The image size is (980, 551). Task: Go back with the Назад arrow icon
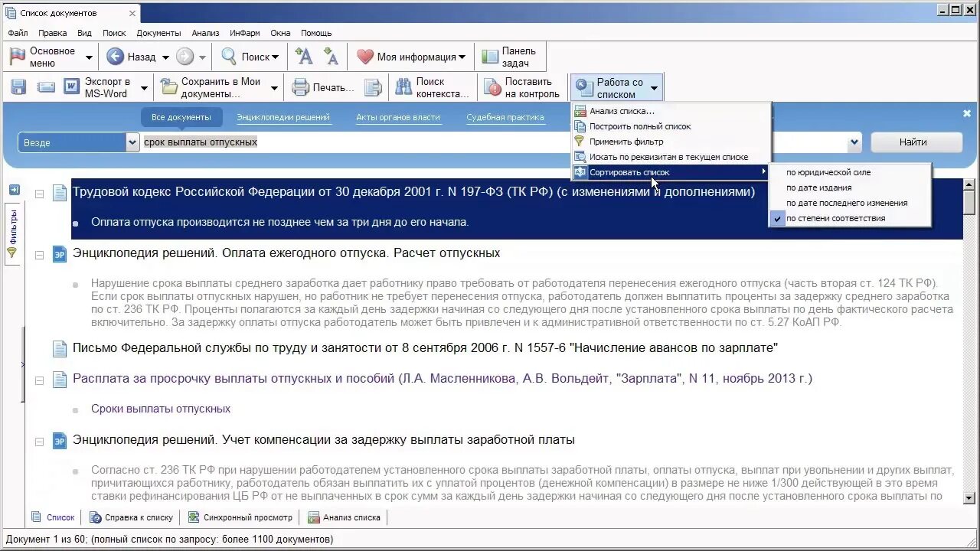[115, 57]
